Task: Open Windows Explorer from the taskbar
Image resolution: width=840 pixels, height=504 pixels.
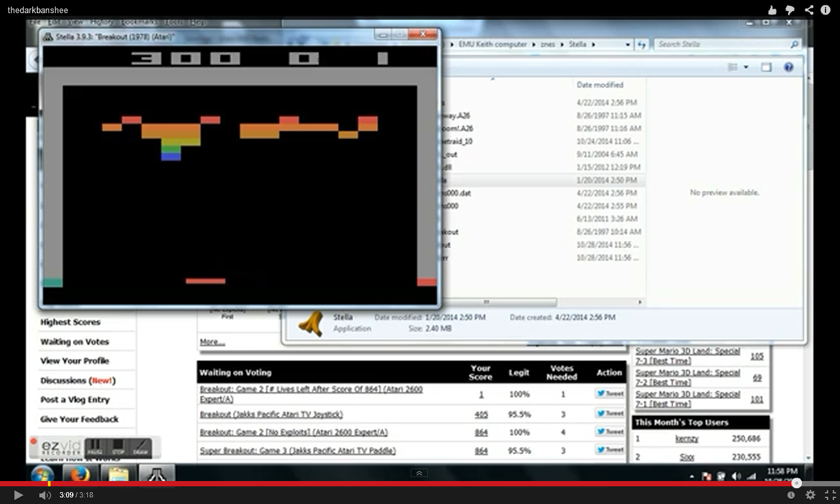Action: [119, 474]
